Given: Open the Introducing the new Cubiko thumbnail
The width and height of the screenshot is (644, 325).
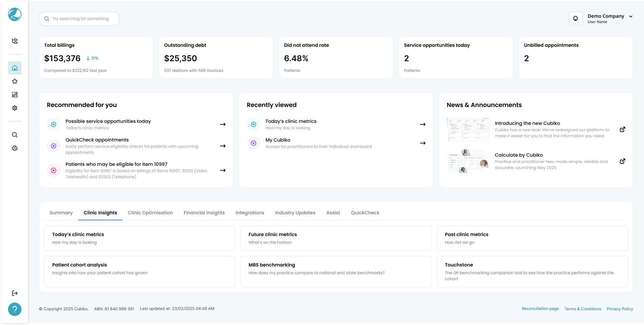Looking at the screenshot, I should tap(468, 129).
